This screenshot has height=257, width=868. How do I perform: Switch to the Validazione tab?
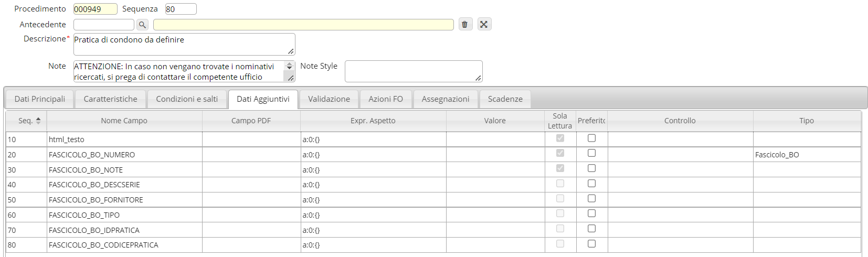coord(329,99)
